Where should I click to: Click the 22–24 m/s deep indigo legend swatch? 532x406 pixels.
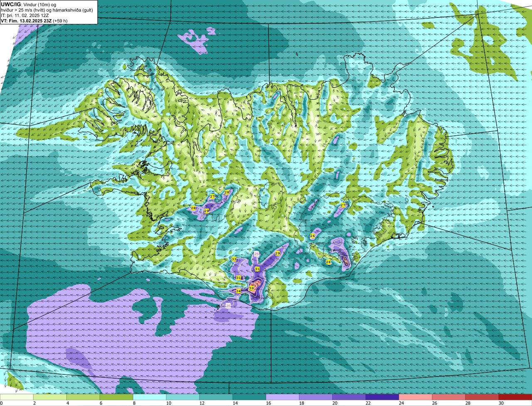pyautogui.click(x=382, y=397)
